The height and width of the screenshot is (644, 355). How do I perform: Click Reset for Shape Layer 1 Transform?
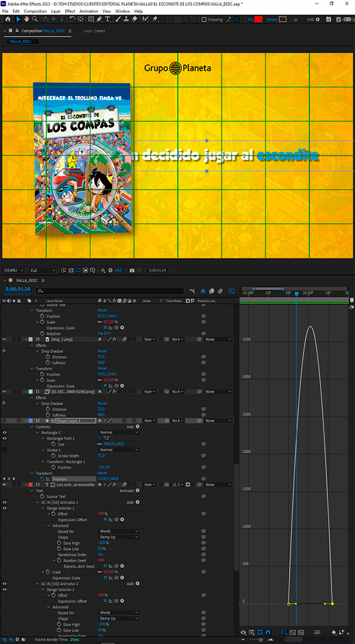pyautogui.click(x=102, y=473)
